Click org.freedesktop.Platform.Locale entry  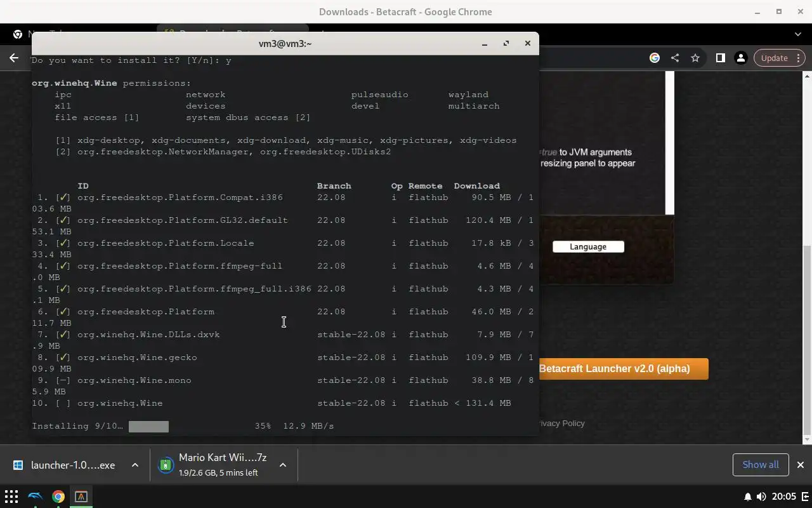click(166, 243)
